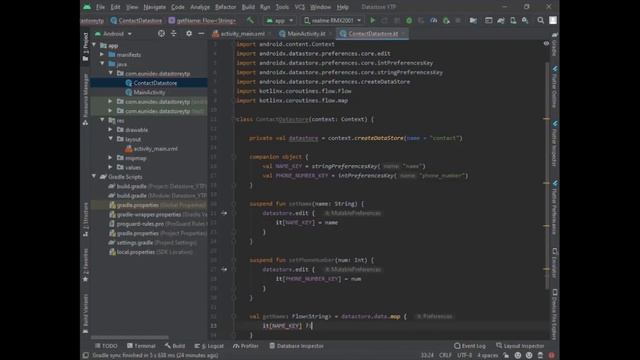Select proguard-rules.pro file
Screen dimensions: 640x360
140,224
